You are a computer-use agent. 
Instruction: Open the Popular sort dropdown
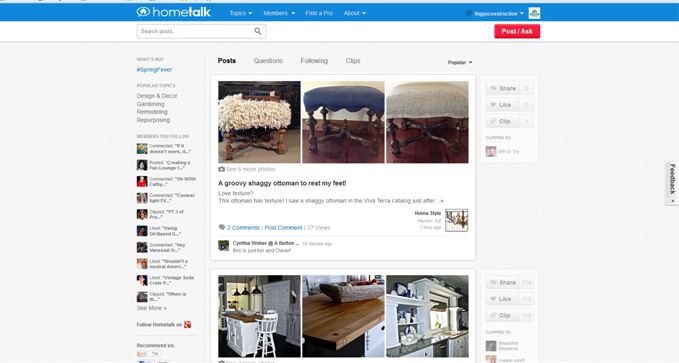click(460, 62)
